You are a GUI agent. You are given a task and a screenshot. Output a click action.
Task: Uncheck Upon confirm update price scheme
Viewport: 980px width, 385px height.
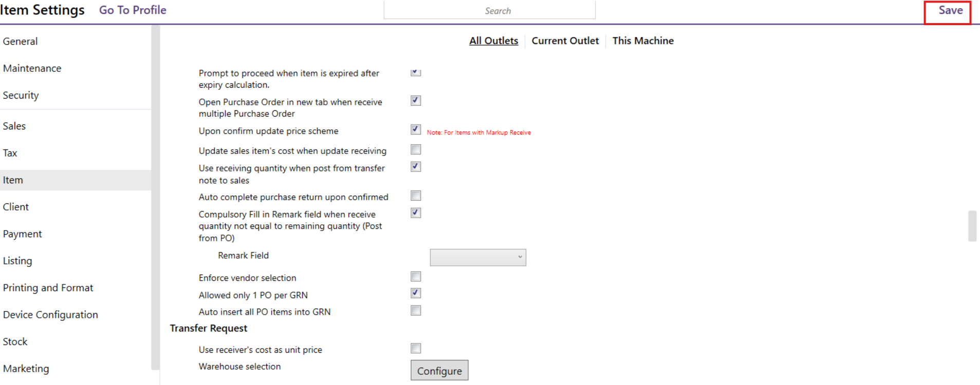click(x=416, y=129)
